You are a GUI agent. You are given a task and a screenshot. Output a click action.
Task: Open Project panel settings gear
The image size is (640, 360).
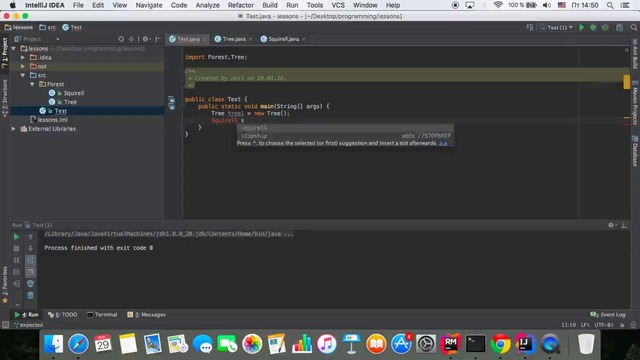146,39
